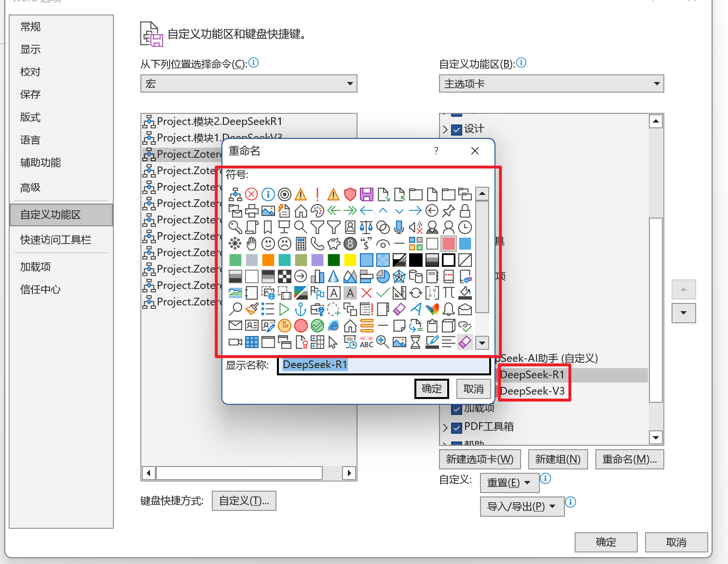Screen dimensions: 728x564
Task: Pick the orange paintbrush symbol
Action: [x=251, y=309]
